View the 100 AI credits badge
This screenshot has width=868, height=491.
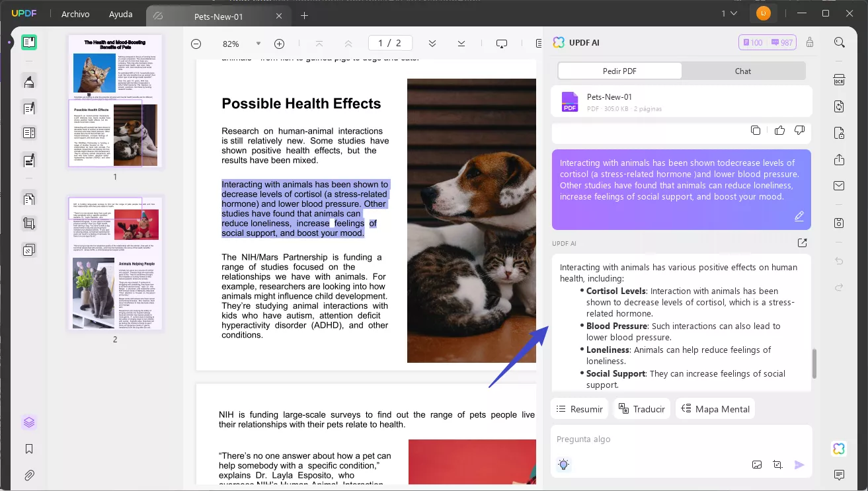click(753, 42)
